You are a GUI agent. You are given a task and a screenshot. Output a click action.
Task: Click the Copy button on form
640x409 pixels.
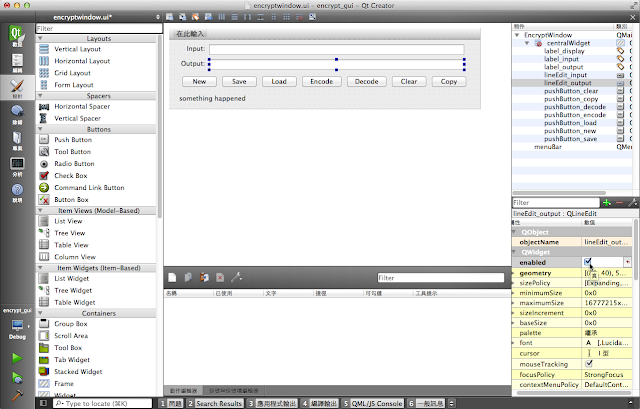coord(449,81)
